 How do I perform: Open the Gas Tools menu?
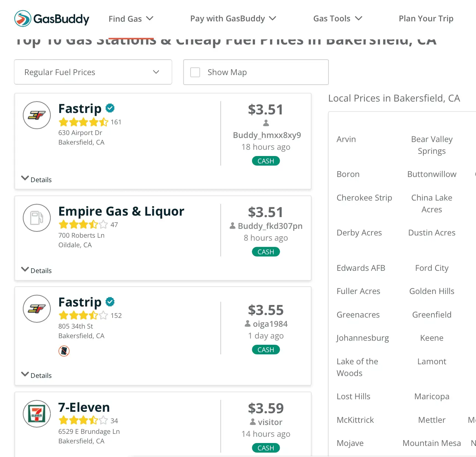(337, 19)
